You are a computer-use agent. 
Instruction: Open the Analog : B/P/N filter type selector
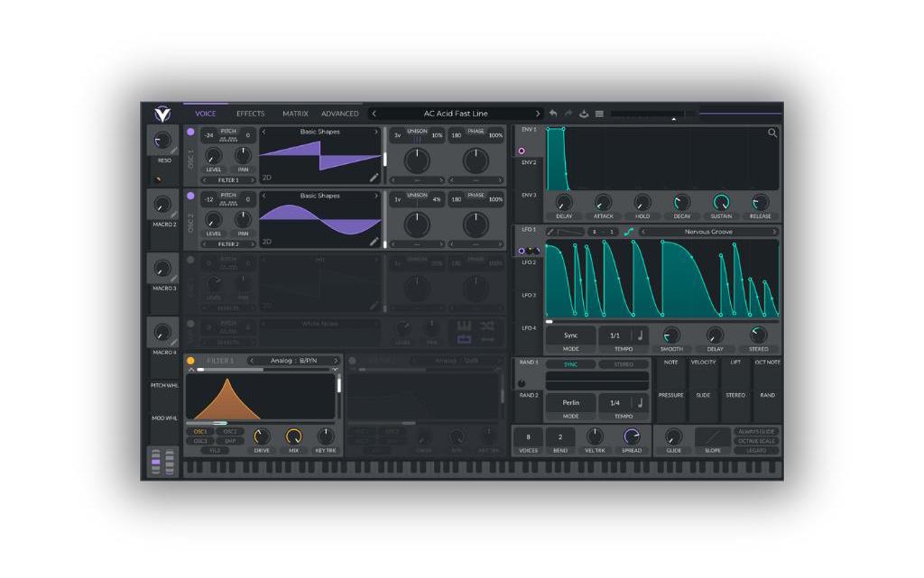coord(293,361)
